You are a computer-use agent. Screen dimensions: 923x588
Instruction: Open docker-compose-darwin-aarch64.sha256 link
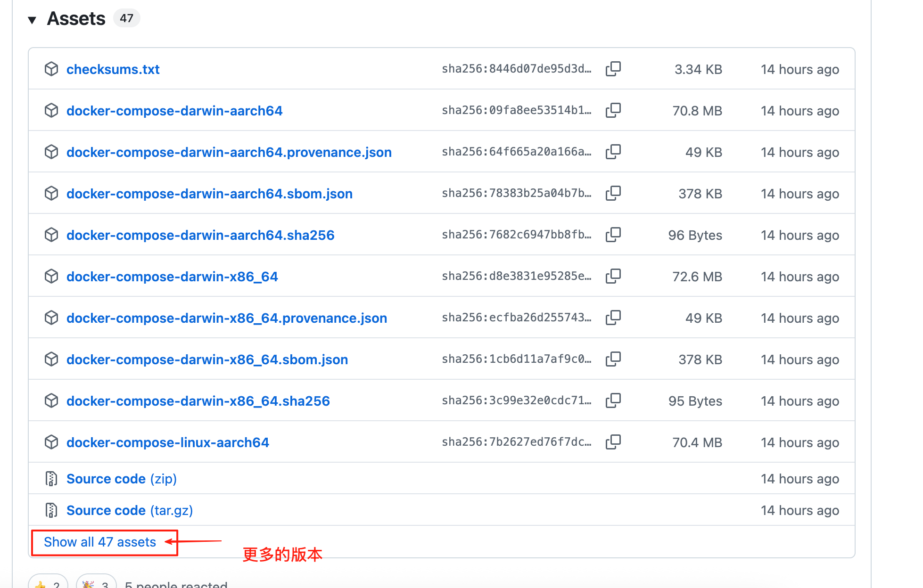click(200, 235)
